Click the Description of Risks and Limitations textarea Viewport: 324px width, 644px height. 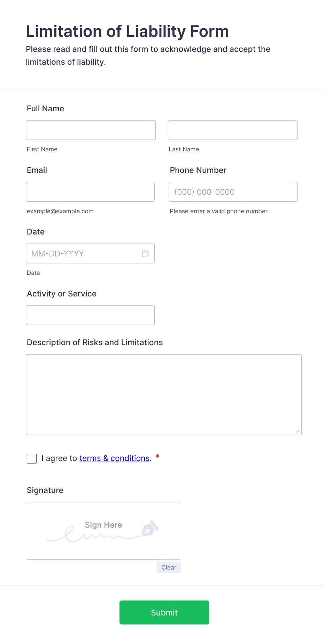click(x=164, y=395)
